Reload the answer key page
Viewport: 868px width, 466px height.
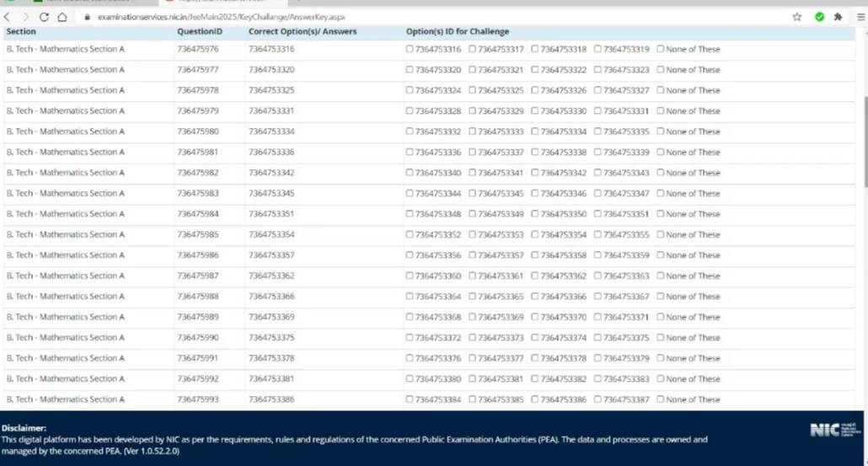(x=44, y=17)
